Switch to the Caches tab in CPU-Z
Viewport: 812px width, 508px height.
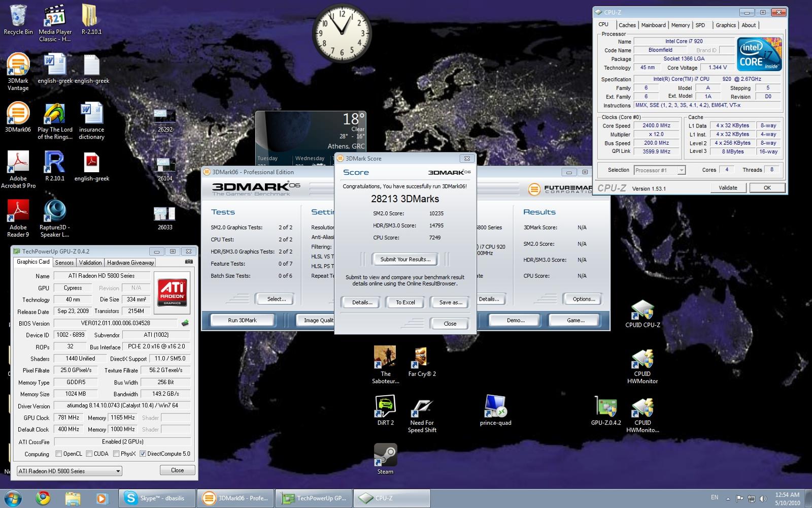627,25
